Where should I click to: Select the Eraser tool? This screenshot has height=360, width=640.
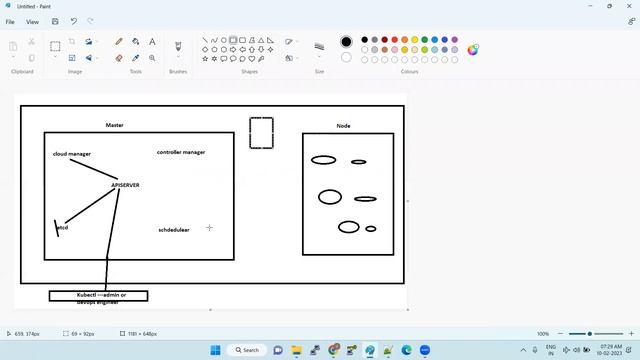pos(119,58)
